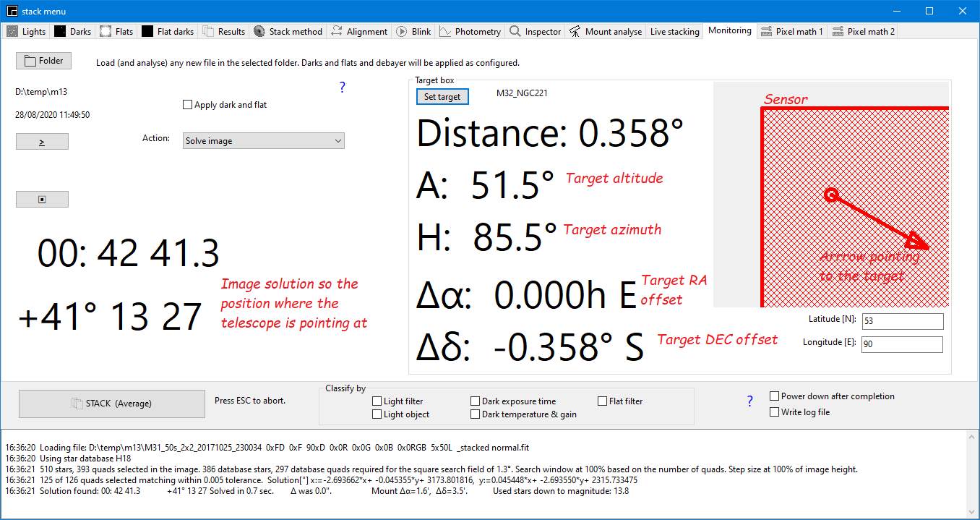Click the Folder button
980x520 pixels.
[43, 61]
